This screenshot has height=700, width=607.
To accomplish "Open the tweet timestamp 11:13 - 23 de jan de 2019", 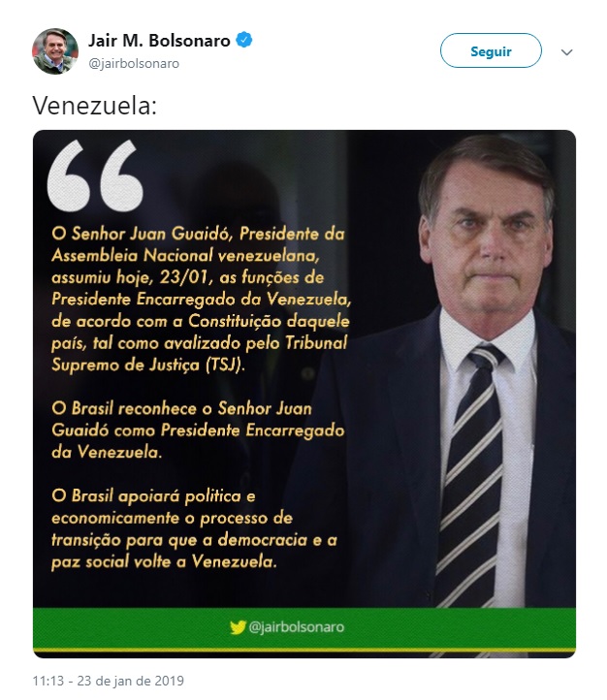I will click(x=108, y=680).
